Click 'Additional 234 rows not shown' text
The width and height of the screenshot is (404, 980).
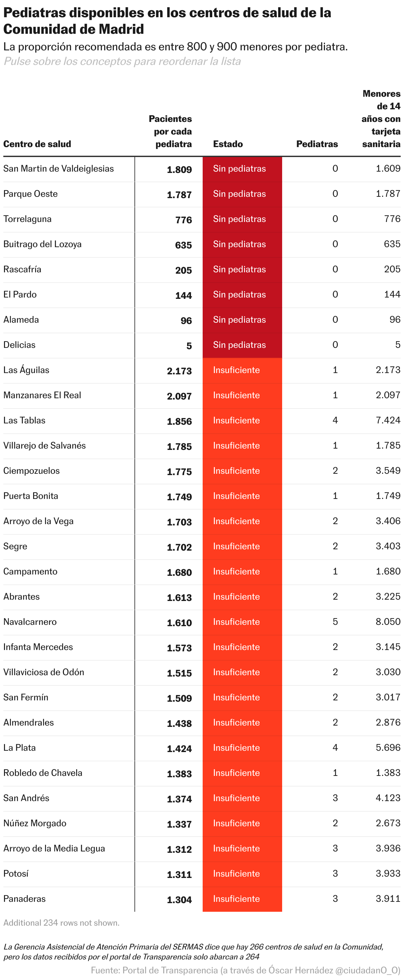click(x=61, y=923)
